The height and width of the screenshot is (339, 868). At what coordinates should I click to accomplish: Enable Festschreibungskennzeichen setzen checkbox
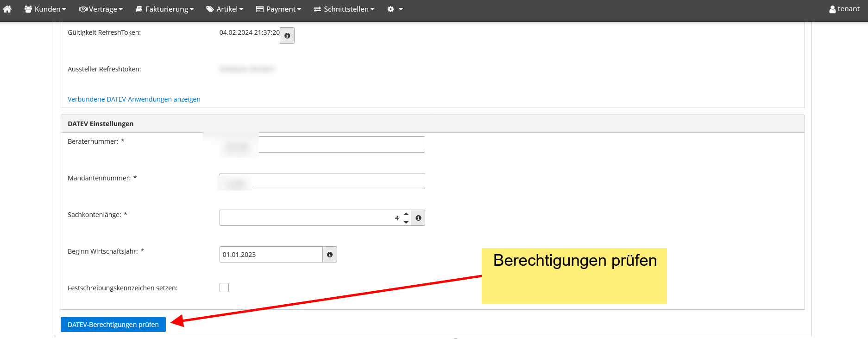(x=224, y=288)
